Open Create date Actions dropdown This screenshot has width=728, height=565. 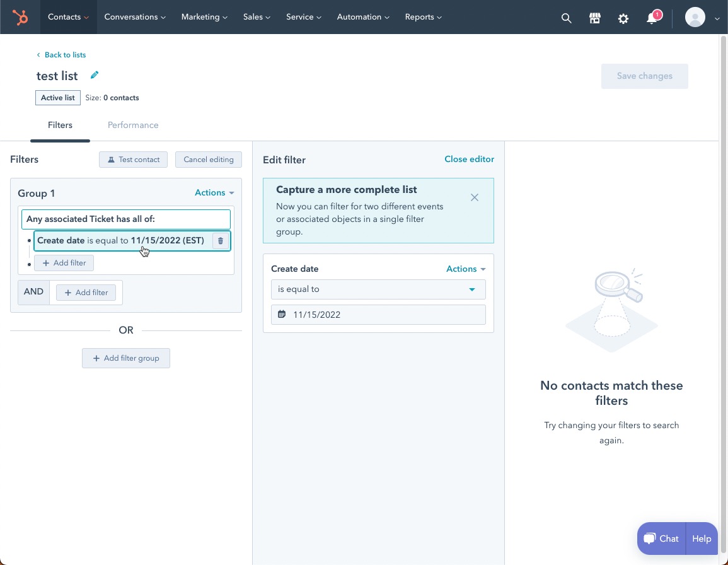(465, 269)
